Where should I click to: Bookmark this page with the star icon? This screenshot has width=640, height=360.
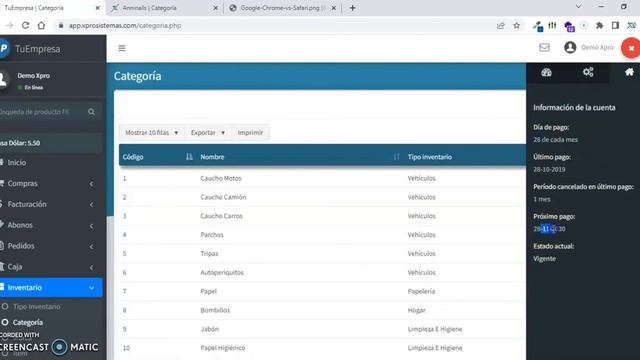pos(516,25)
